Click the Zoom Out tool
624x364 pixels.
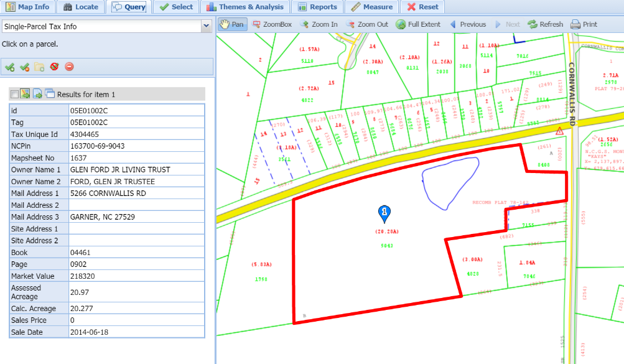366,24
